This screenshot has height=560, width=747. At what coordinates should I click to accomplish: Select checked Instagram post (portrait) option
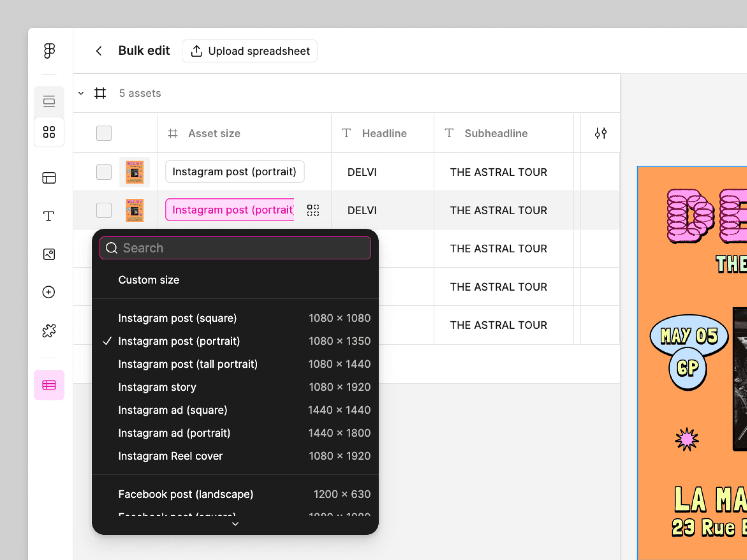coord(235,341)
